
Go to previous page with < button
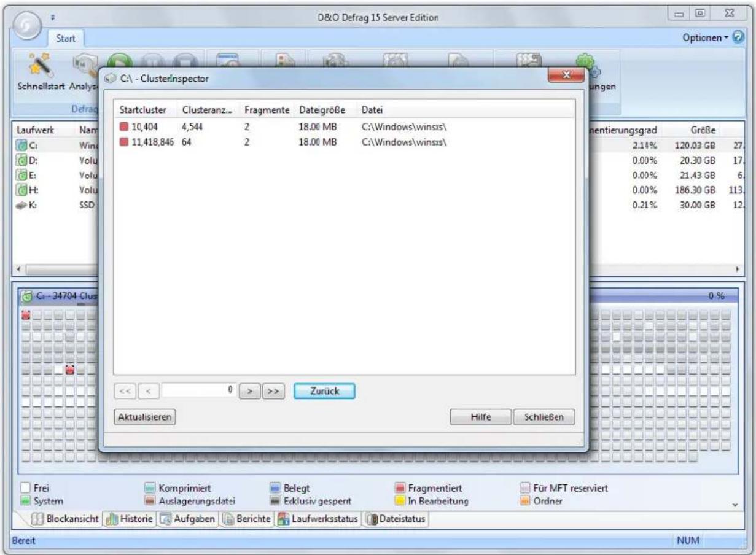click(148, 390)
